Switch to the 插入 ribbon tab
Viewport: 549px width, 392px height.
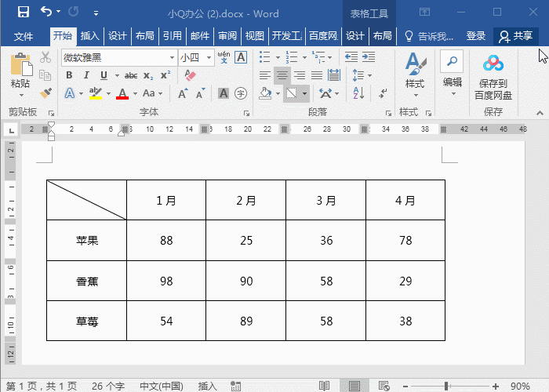90,36
